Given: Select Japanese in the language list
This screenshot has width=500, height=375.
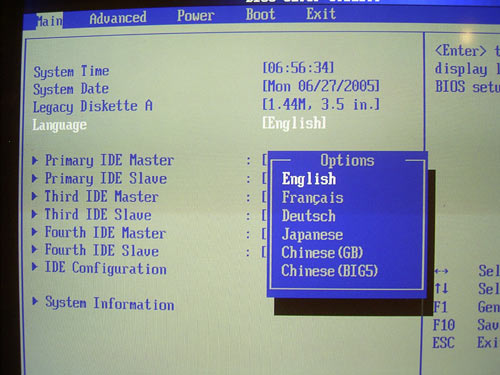Looking at the screenshot, I should click(x=312, y=234).
